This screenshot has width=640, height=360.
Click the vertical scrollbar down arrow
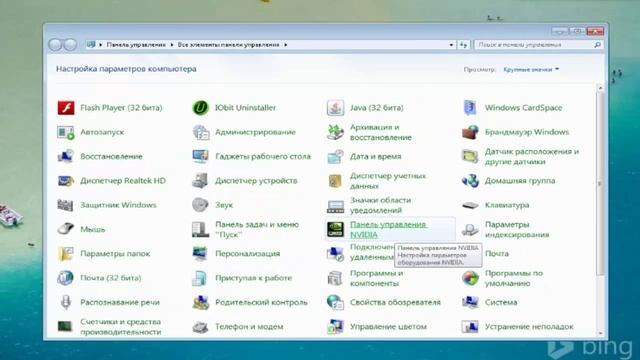600,333
